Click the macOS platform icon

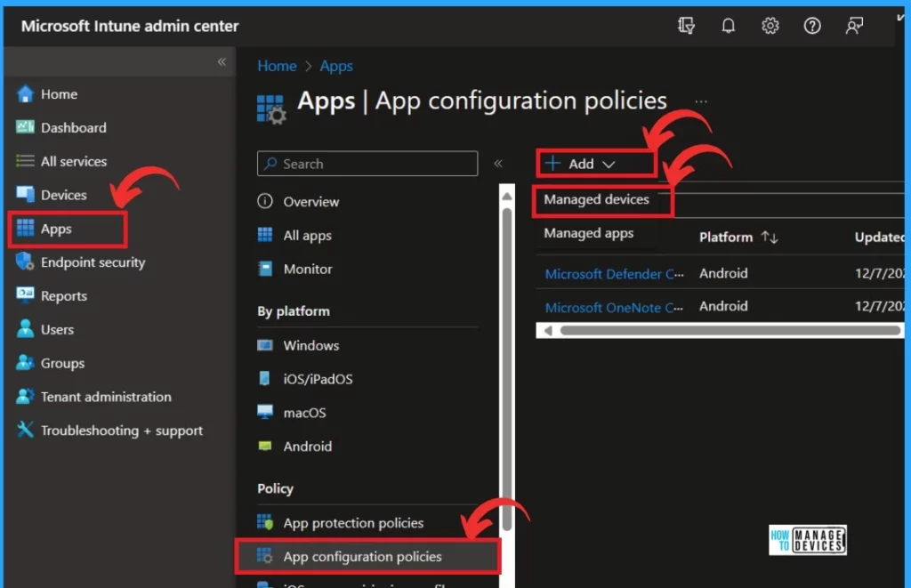(265, 412)
